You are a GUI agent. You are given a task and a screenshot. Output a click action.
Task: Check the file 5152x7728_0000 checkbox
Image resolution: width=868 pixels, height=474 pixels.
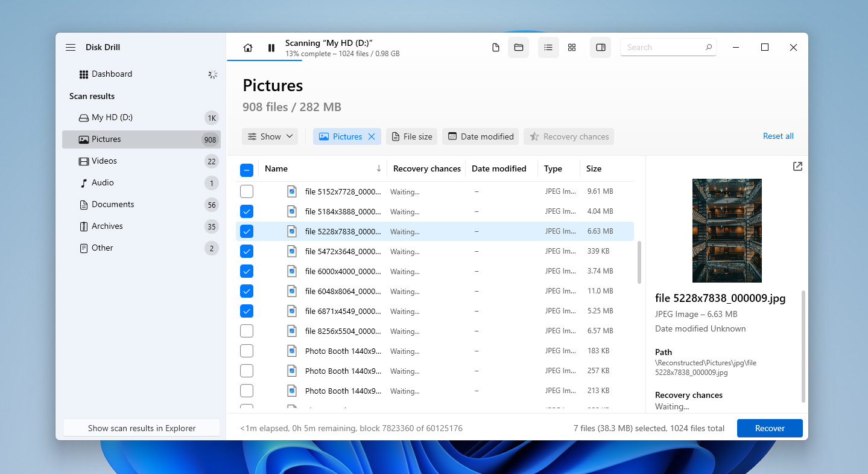pos(246,191)
